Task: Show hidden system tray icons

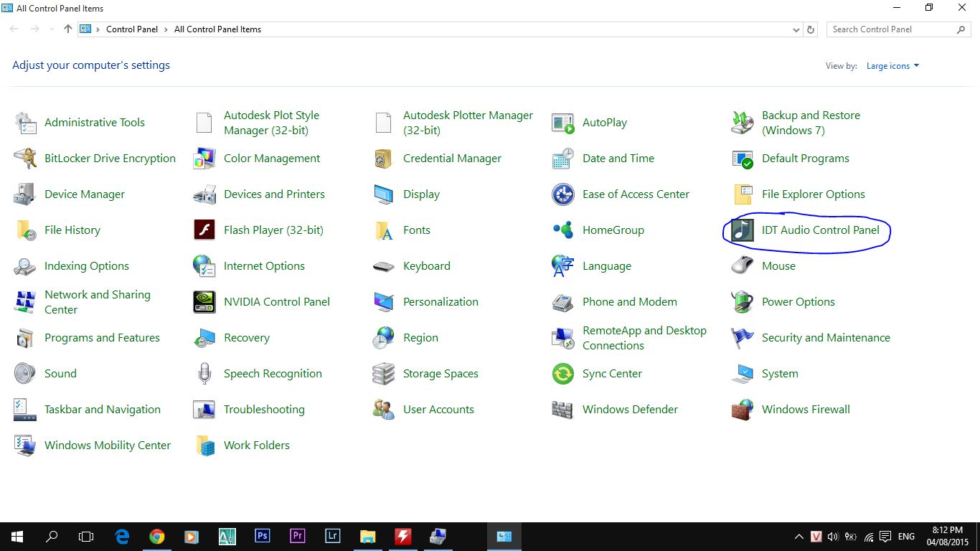Action: click(798, 537)
